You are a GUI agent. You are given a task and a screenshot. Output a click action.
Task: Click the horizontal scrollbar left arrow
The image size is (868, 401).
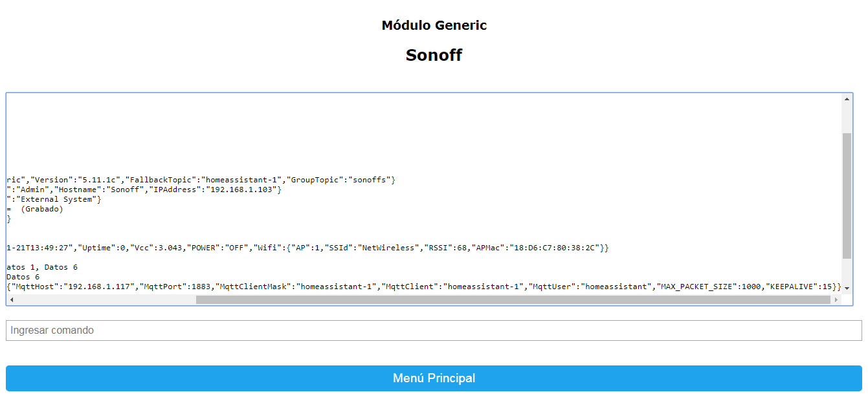tap(10, 299)
